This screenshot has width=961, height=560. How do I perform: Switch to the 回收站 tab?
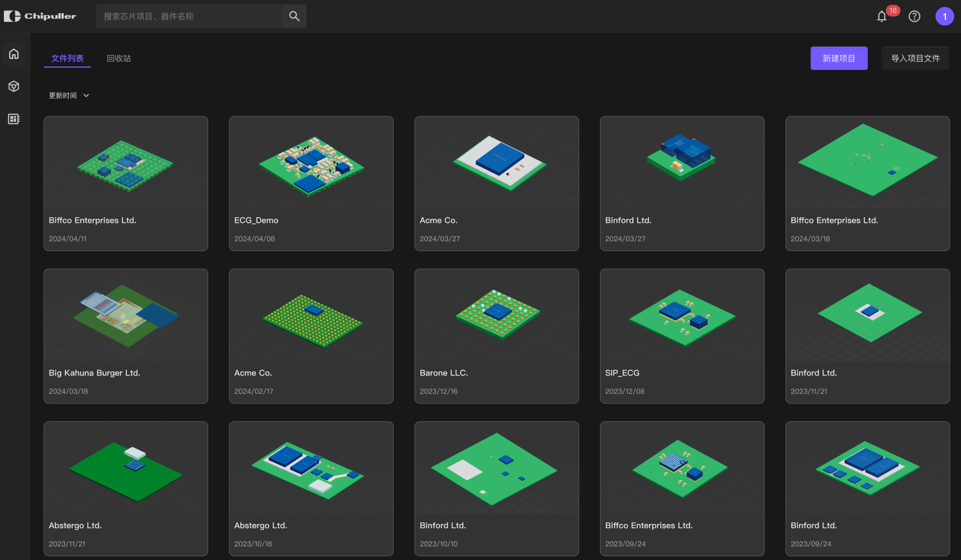tap(119, 58)
